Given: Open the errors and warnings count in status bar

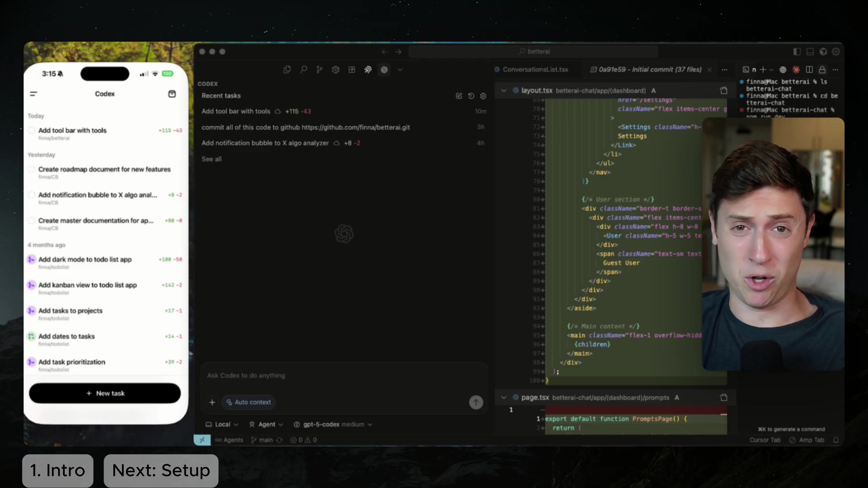Looking at the screenshot, I should pyautogui.click(x=303, y=440).
